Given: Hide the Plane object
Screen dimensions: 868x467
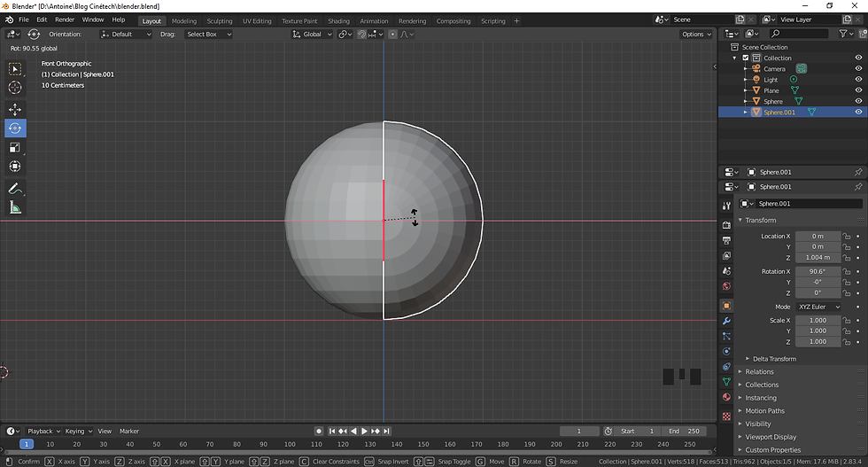Looking at the screenshot, I should tap(858, 90).
